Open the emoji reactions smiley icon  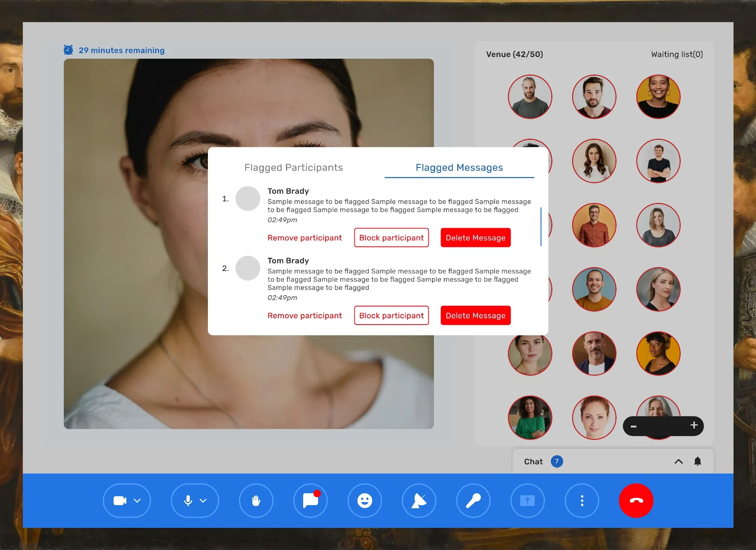[365, 500]
